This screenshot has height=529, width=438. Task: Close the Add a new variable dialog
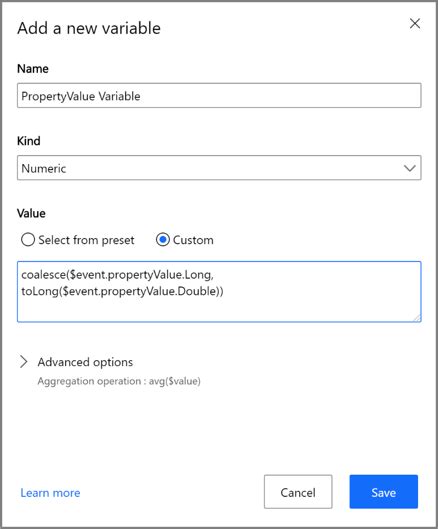click(x=415, y=24)
